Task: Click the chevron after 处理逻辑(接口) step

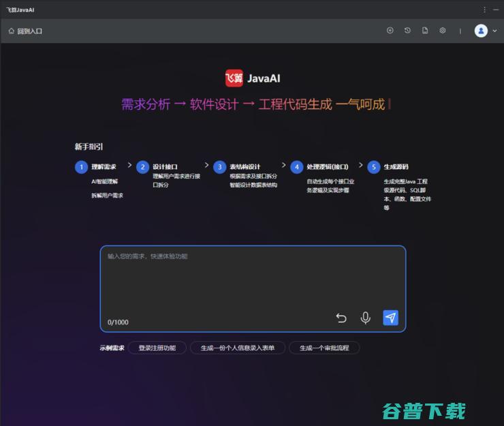Action: point(361,165)
